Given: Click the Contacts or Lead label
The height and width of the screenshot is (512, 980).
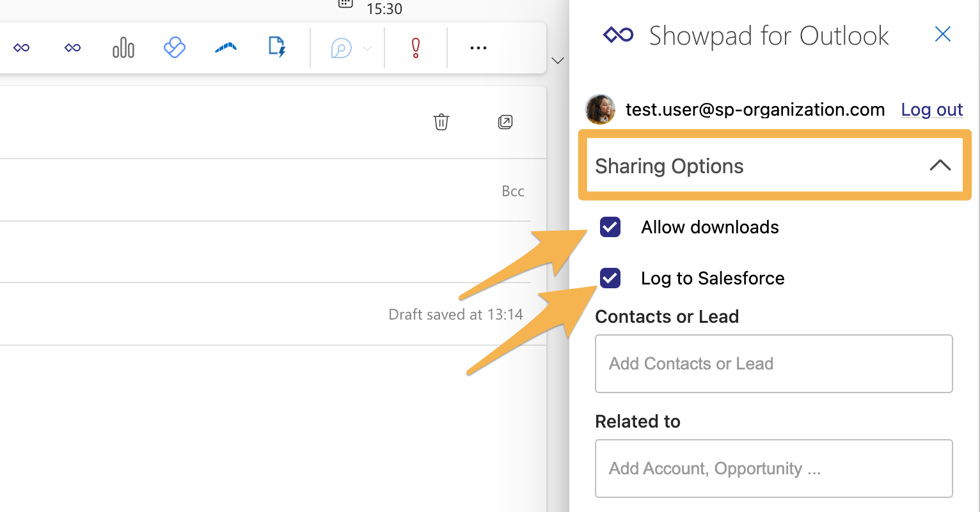Looking at the screenshot, I should pos(667,316).
